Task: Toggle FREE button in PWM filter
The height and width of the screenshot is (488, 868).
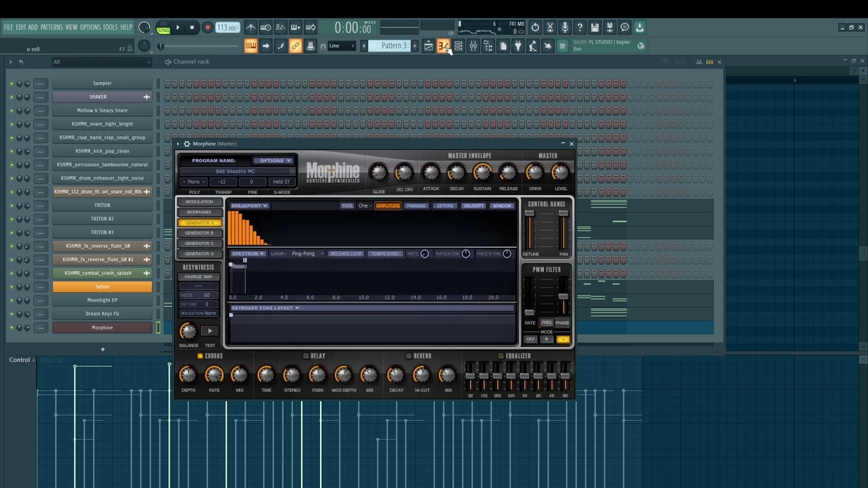Action: tap(546, 323)
